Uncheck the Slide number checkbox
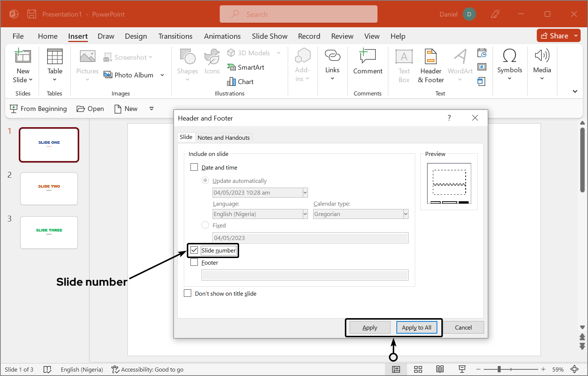 (x=194, y=250)
